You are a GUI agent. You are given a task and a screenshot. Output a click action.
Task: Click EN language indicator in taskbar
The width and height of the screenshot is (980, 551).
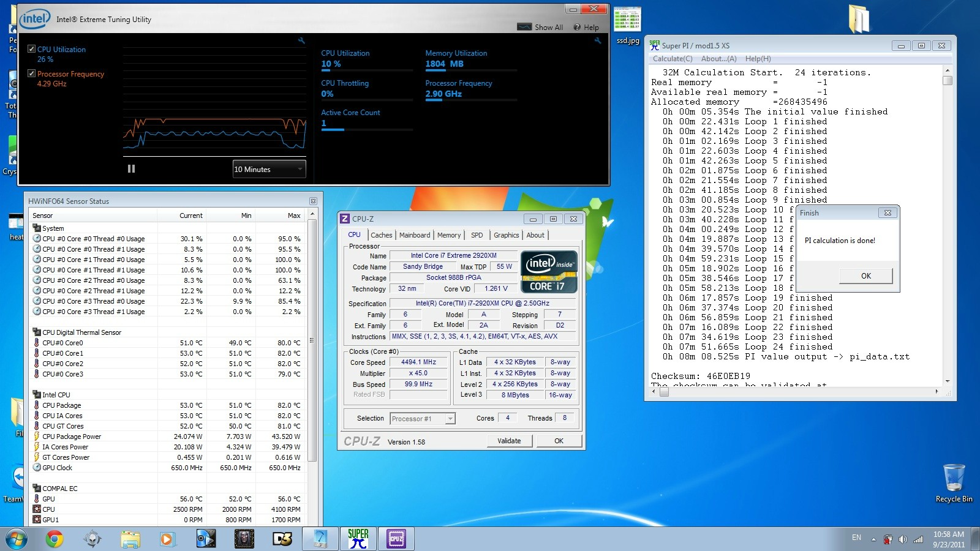[856, 538]
